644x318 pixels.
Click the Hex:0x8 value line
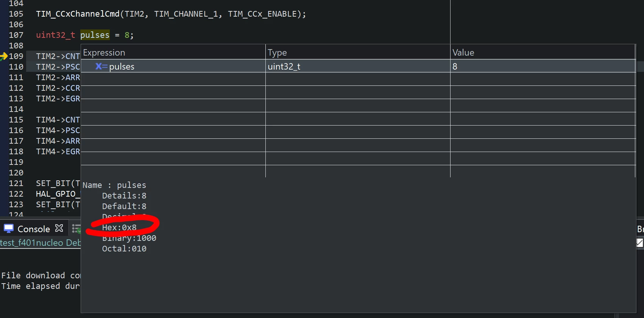[x=119, y=228]
